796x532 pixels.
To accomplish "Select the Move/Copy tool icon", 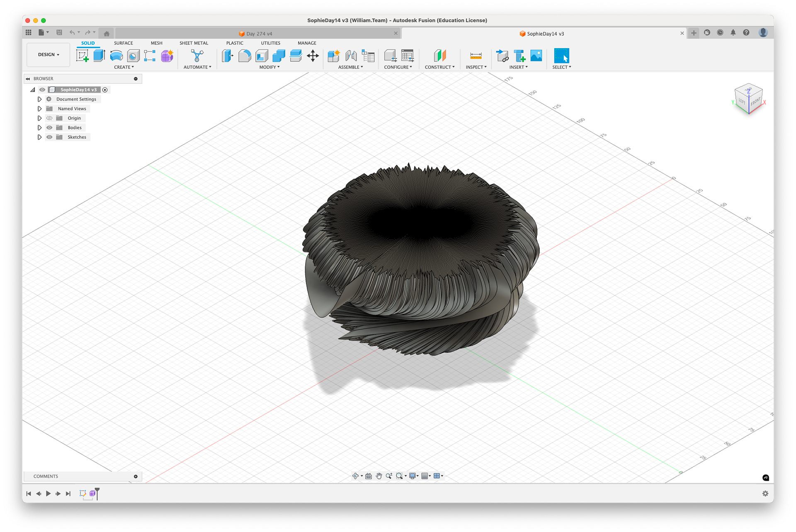I will [x=313, y=56].
